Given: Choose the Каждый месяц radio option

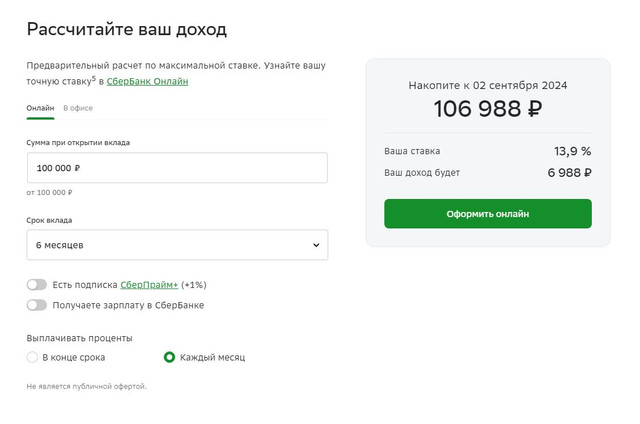Looking at the screenshot, I should [x=169, y=357].
